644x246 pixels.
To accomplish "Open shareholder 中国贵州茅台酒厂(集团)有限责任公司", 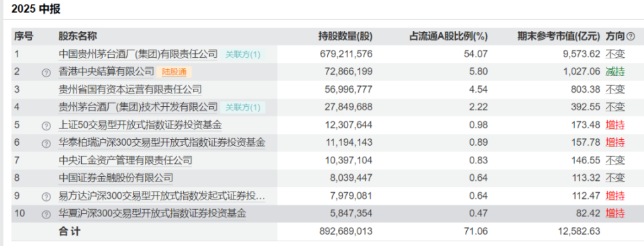I will pos(138,54).
